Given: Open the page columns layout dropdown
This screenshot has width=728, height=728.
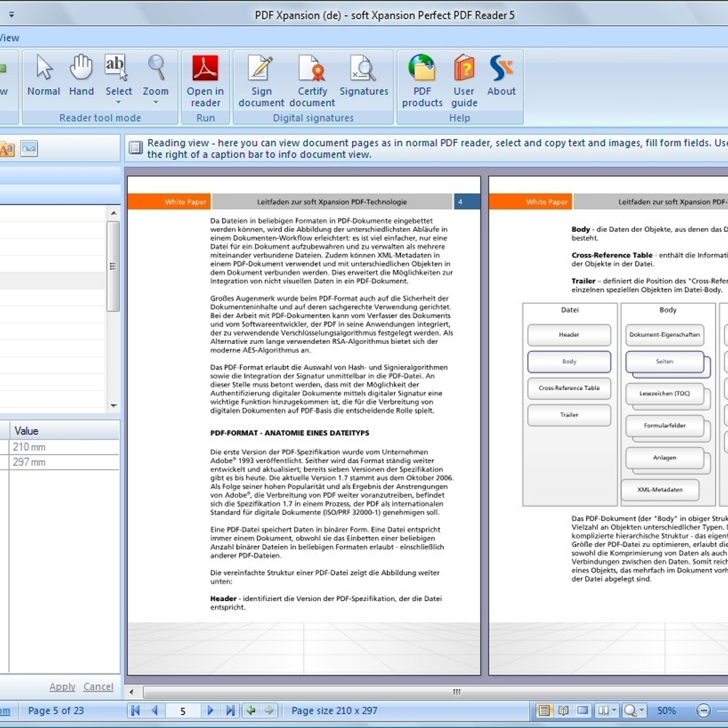Looking at the screenshot, I should tap(607, 710).
